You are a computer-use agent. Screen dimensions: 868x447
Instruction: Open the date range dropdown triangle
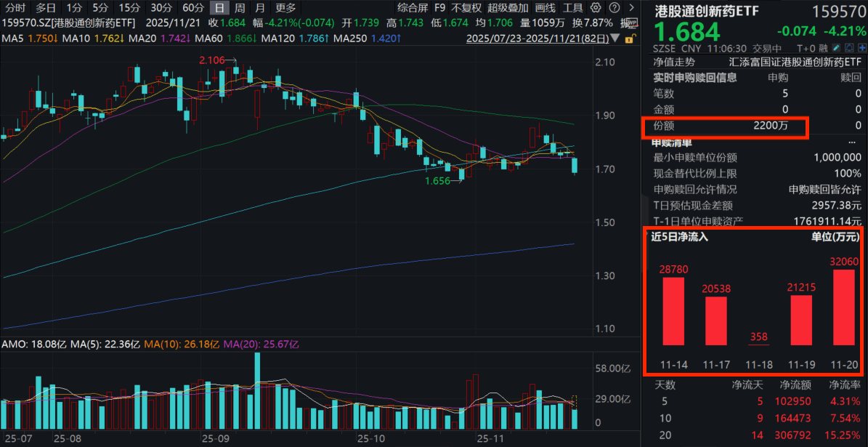616,37
